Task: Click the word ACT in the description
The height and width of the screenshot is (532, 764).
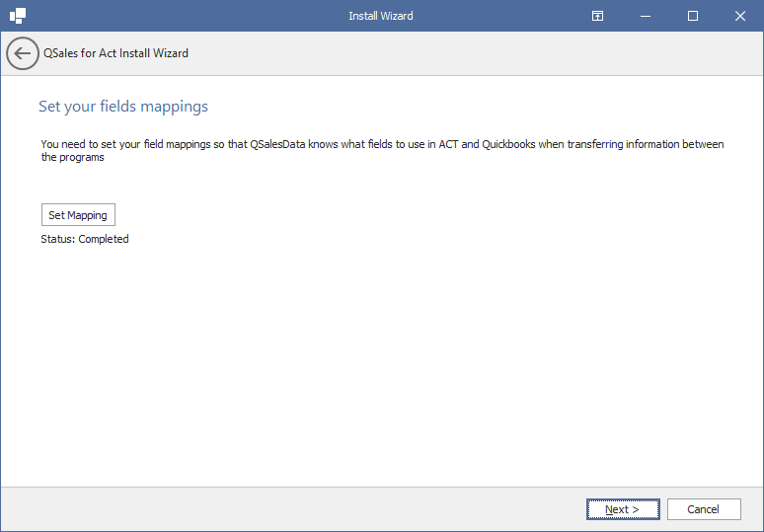Action: click(x=448, y=144)
